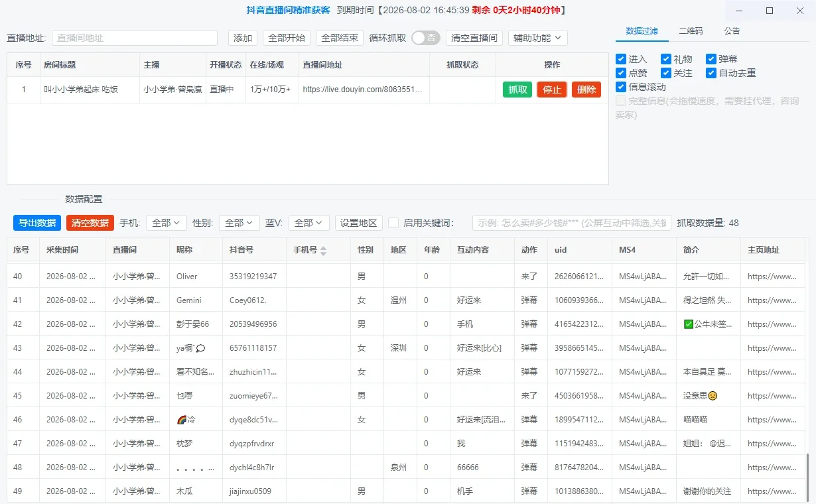Select the 谢谢你的关注 bio cell
The width and height of the screenshot is (816, 504).
(x=707, y=491)
